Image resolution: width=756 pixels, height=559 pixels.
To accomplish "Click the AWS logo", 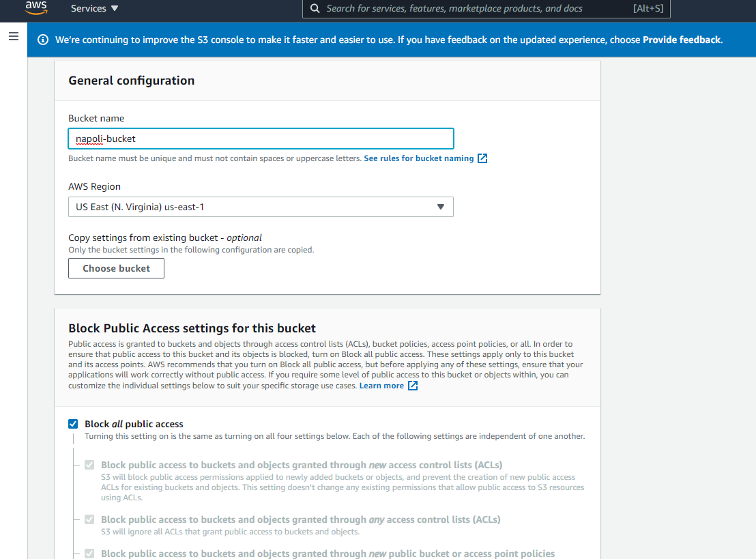I will 36,9.
